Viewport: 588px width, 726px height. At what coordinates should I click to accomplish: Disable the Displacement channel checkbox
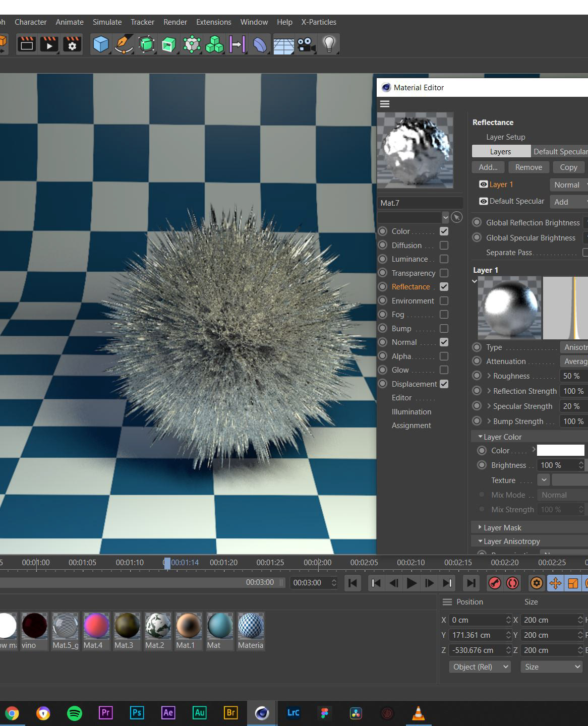[x=444, y=384]
